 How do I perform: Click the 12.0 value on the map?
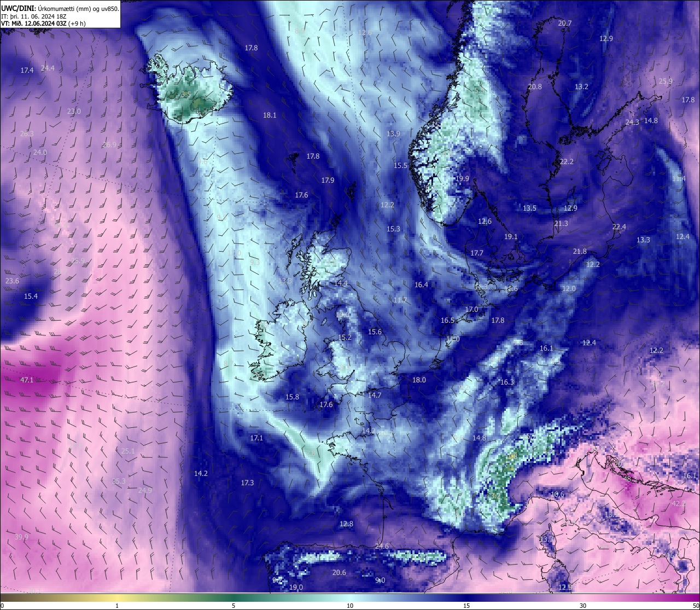[569, 288]
